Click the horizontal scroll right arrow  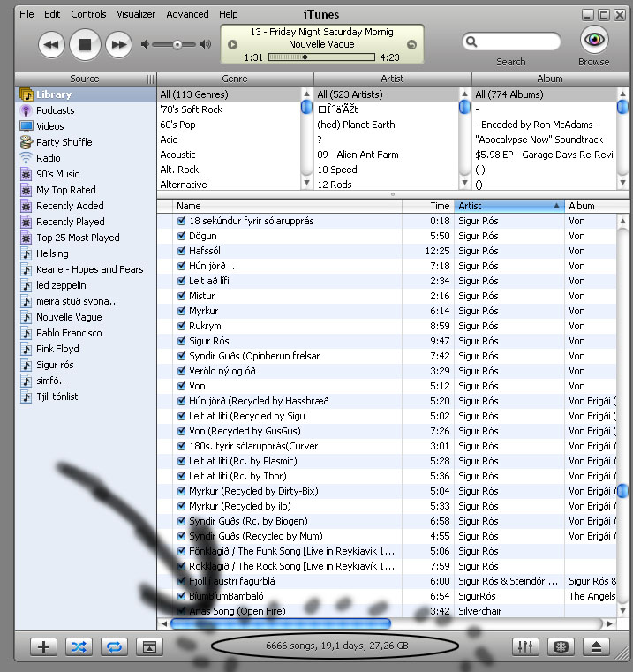tap(609, 624)
